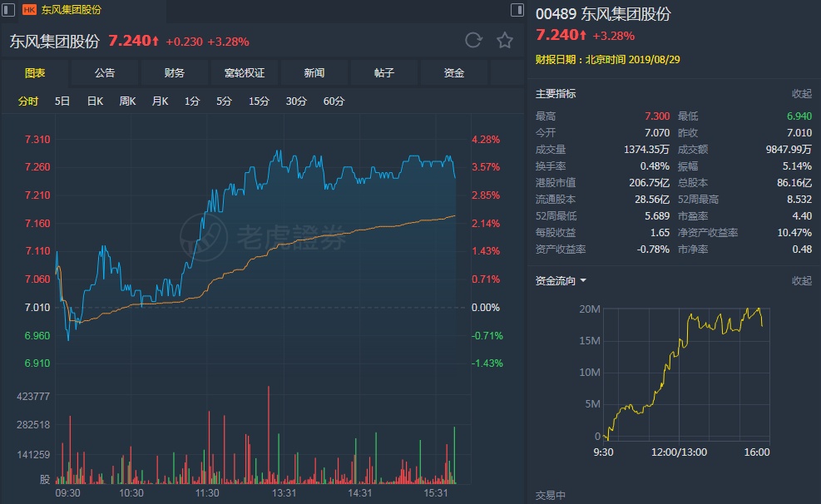Go to the 新闻 news tab
Image resolution: width=821 pixels, height=504 pixels.
click(x=314, y=73)
